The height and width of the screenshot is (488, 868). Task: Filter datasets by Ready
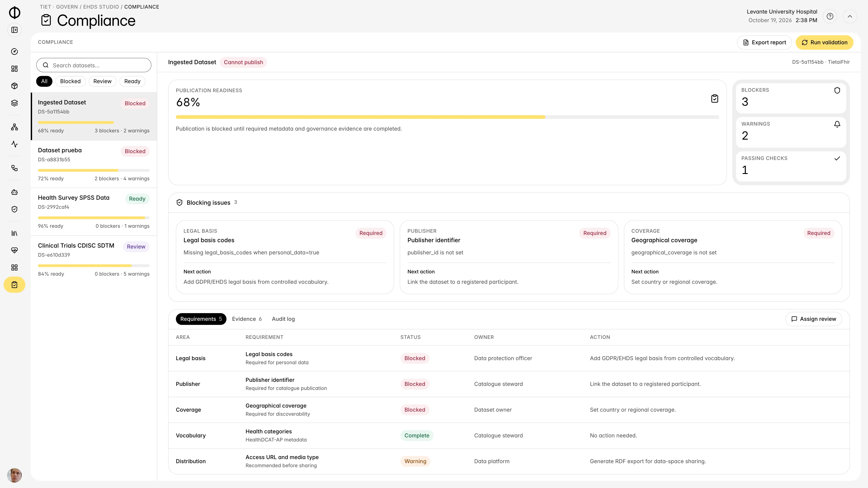pyautogui.click(x=132, y=81)
